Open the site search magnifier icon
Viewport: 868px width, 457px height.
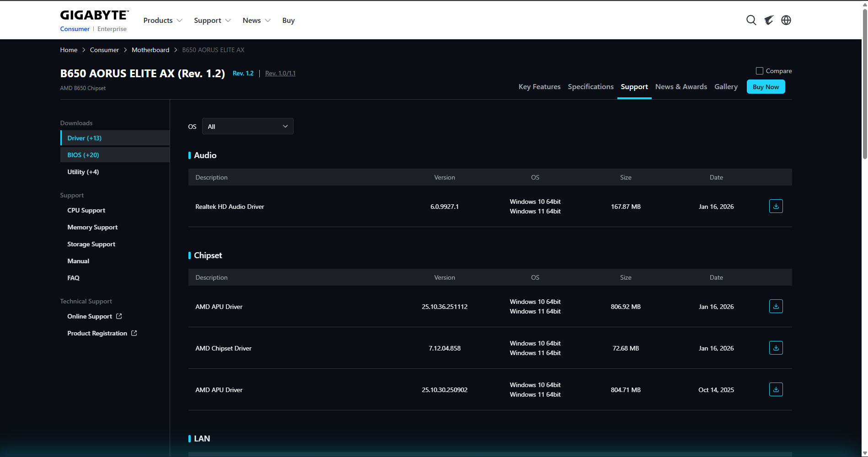[x=751, y=20]
